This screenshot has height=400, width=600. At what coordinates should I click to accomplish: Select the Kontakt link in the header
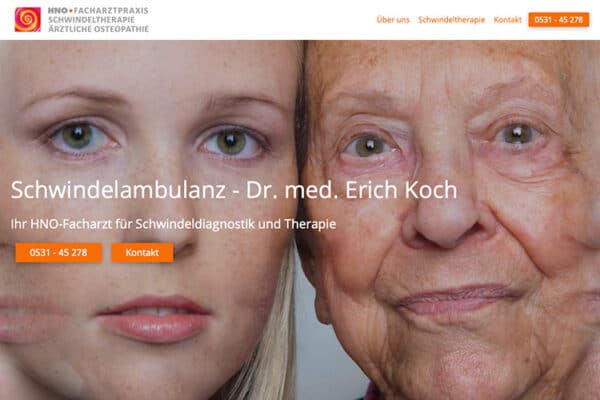pyautogui.click(x=507, y=20)
